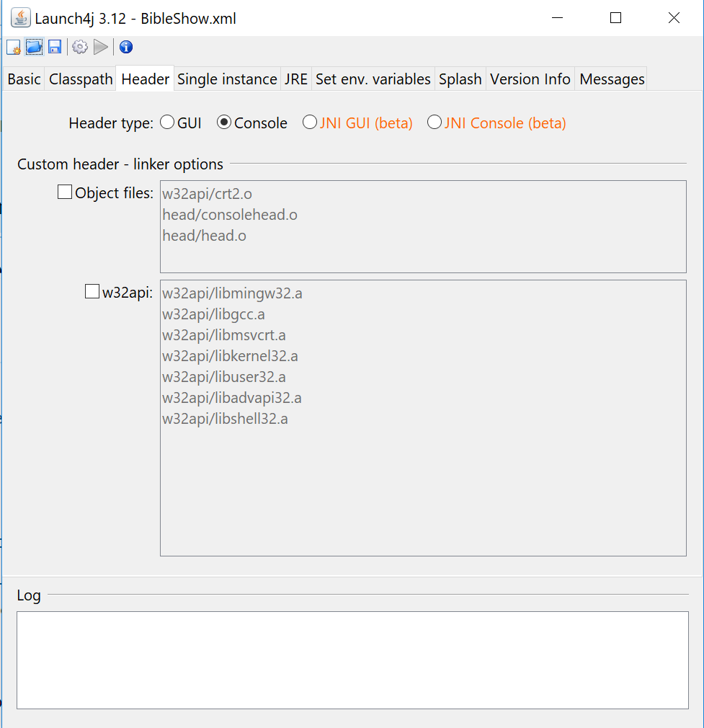Save the configuration with the floppy disk icon
This screenshot has height=728, width=704.
pos(55,48)
